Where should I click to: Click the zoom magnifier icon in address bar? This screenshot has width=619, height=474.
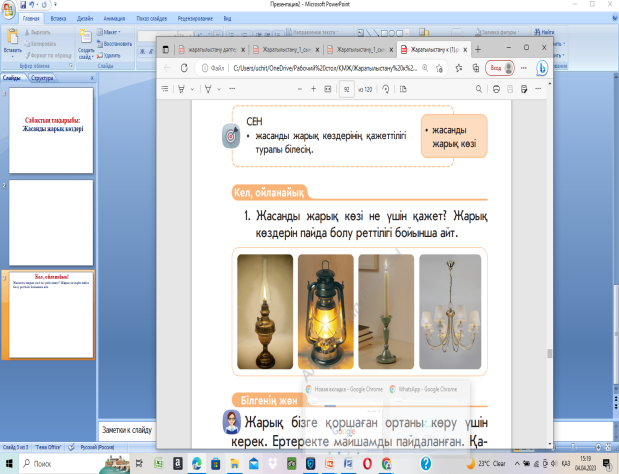tap(425, 68)
